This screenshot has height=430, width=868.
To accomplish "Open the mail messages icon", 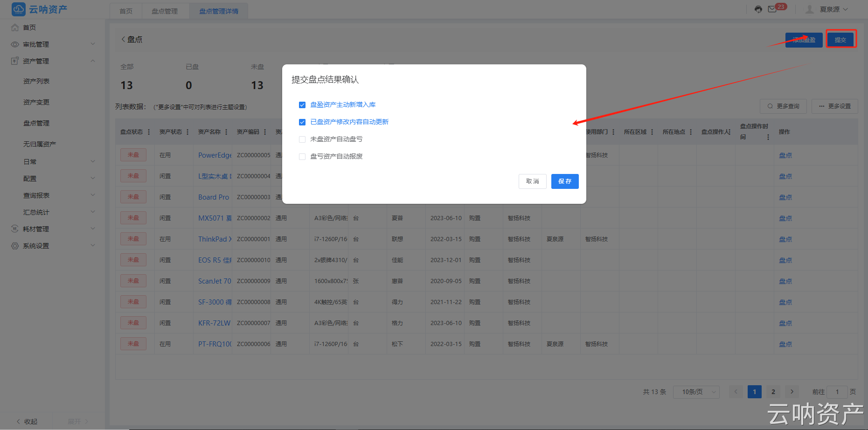I will pyautogui.click(x=772, y=9).
